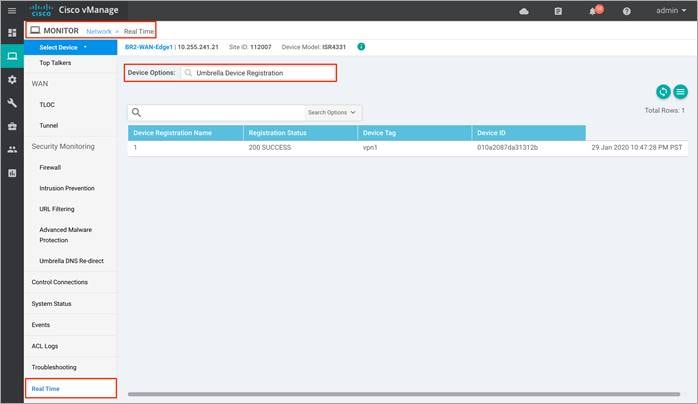Open the Analytics chart icon
Image resolution: width=698 pixels, height=404 pixels.
pos(12,173)
